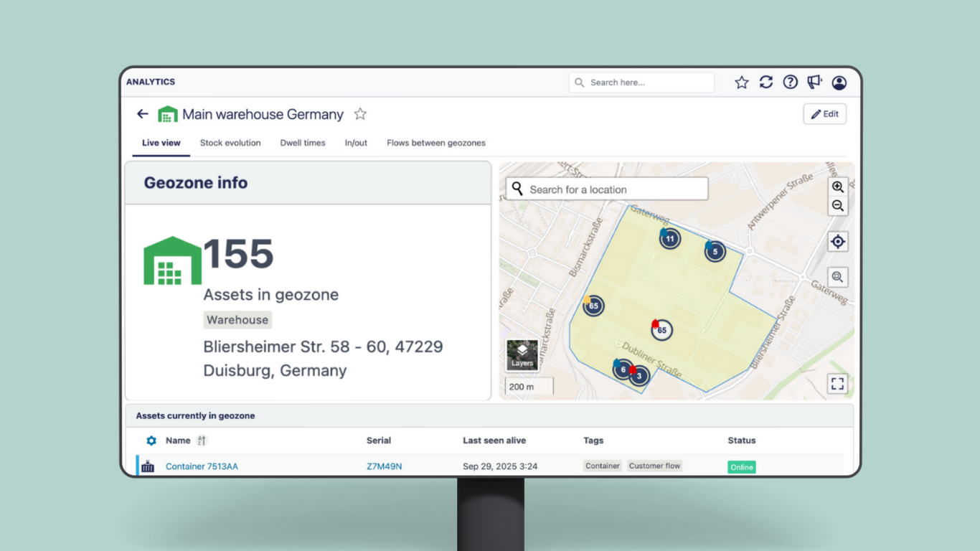The width and height of the screenshot is (980, 551).
Task: Center map on current location
Action: (x=837, y=242)
